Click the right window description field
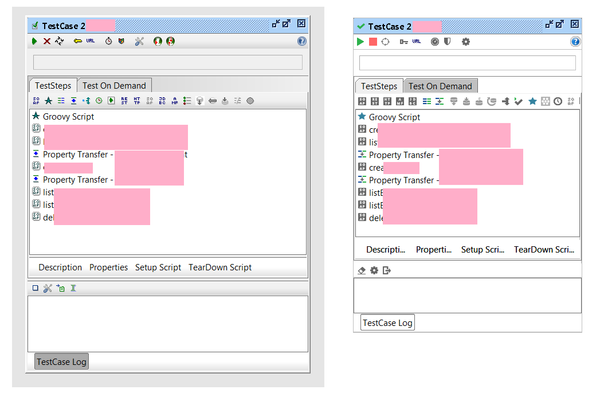The width and height of the screenshot is (600, 406). tap(467, 63)
